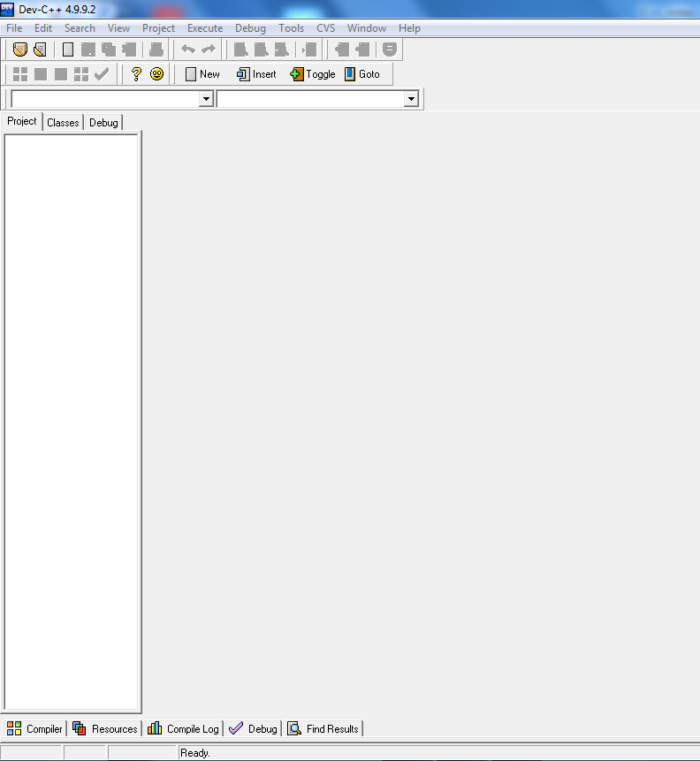Open the CVS menu

[x=326, y=28]
